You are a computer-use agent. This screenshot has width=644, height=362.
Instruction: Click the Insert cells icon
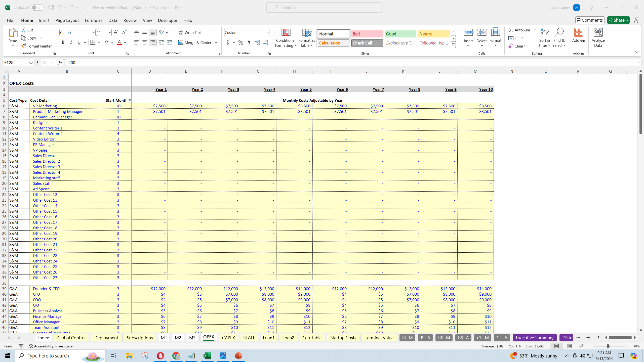pos(468,32)
